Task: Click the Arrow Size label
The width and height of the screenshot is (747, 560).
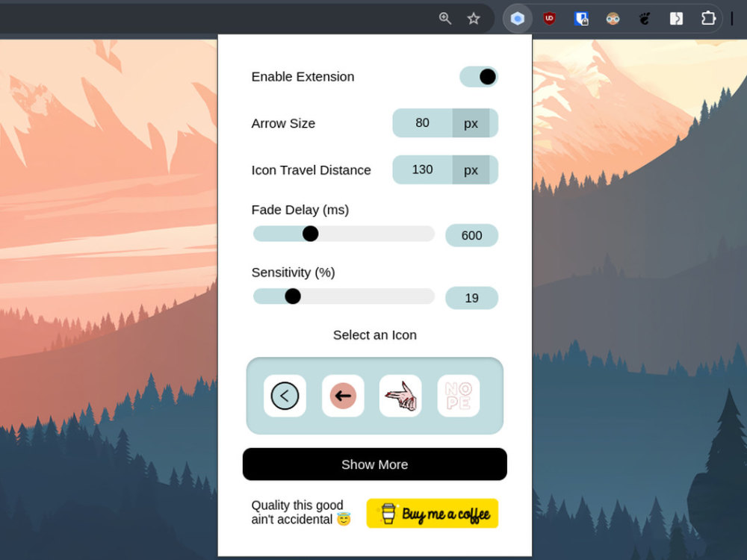Action: pos(283,123)
